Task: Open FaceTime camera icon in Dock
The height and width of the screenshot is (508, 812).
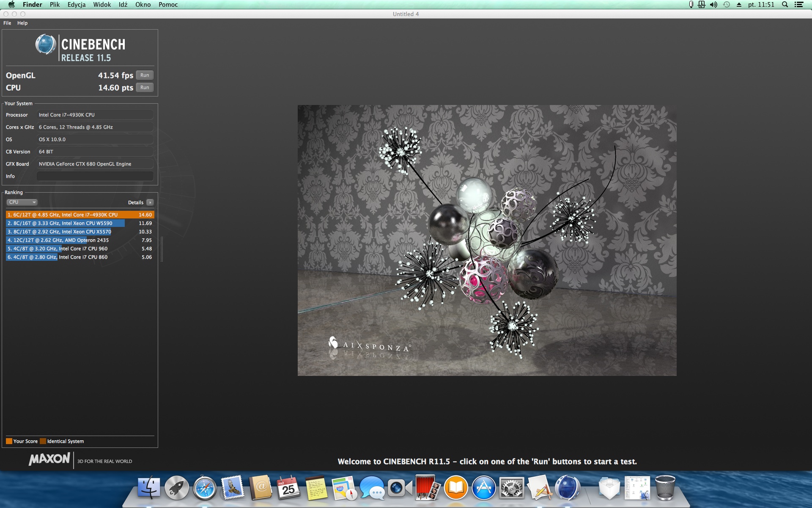Action: (x=400, y=488)
